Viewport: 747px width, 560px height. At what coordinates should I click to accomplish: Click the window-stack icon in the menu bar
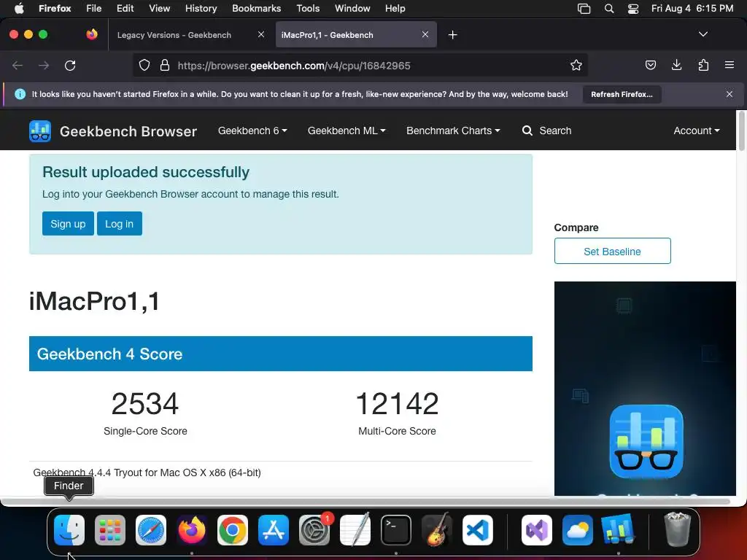coord(584,9)
